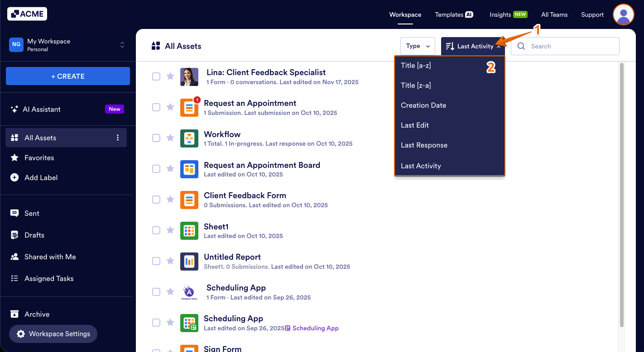Check the checkbox next to Workflow
This screenshot has height=352, width=644.
pos(156,138)
